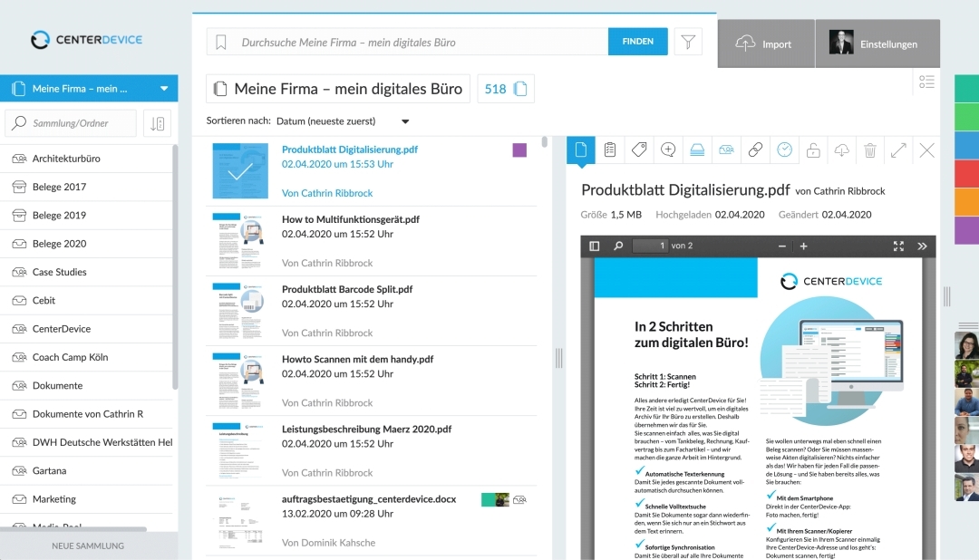Select the orange color tag swatch
Screen dimensions: 979x560
coord(966,201)
